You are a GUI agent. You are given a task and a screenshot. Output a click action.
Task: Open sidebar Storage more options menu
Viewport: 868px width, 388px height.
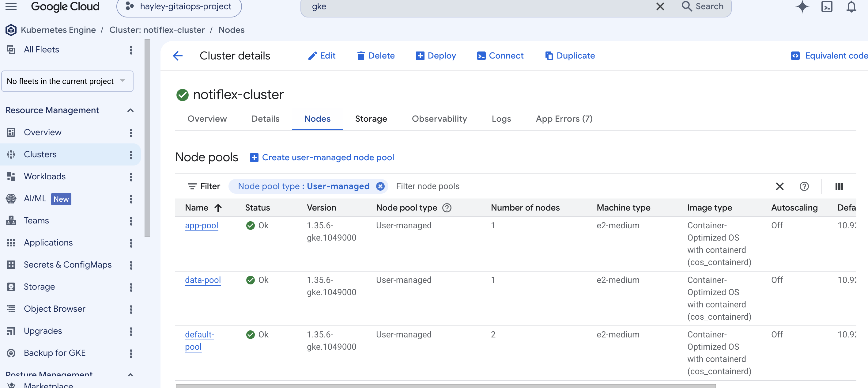coord(131,287)
